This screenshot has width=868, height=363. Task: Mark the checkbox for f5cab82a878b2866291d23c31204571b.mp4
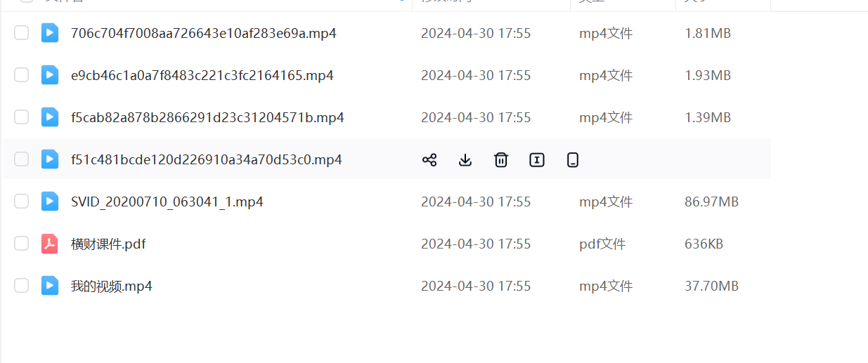(22, 117)
